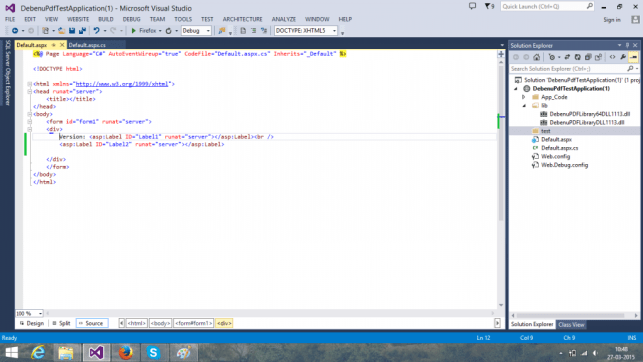Screen dimensions: 643x362
Task: Start debugging with the green play icon
Action: (x=133, y=31)
